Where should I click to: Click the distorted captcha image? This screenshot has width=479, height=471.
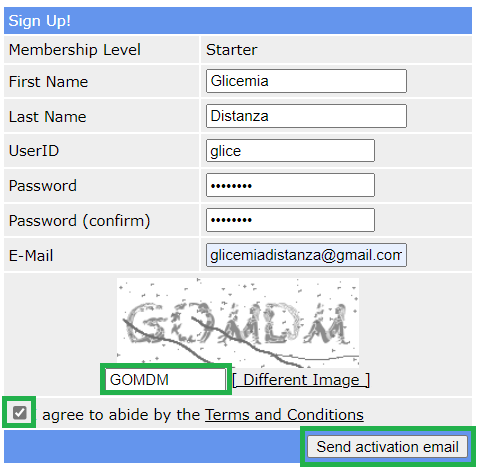pos(238,322)
